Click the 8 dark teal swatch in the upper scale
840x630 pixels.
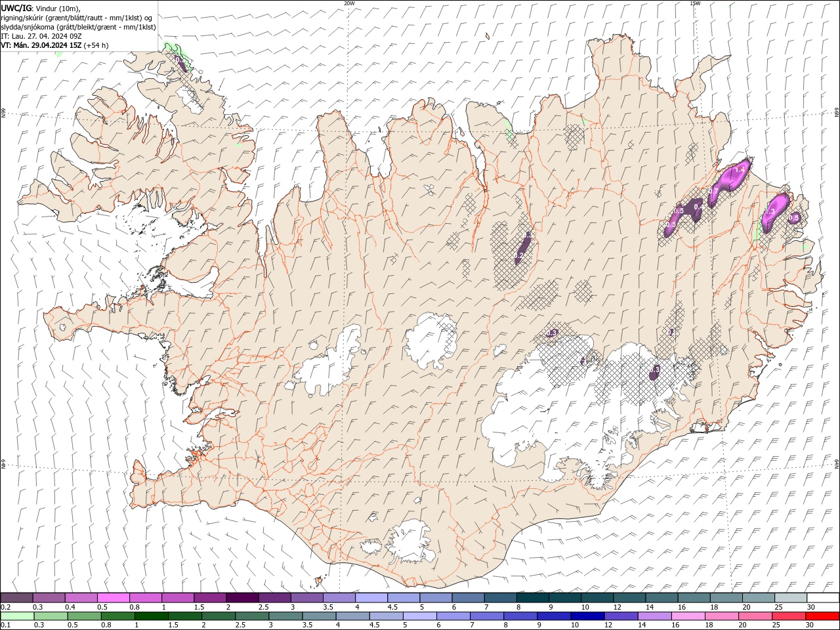tap(532, 597)
